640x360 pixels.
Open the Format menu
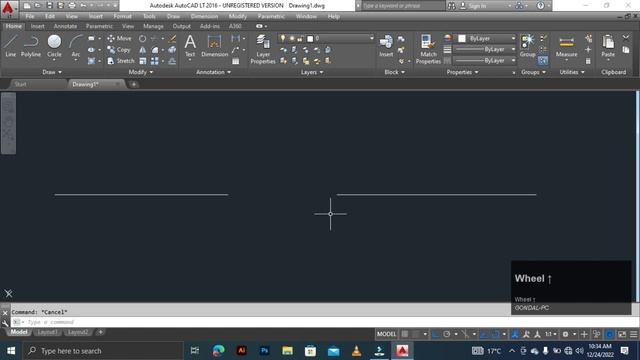(122, 16)
